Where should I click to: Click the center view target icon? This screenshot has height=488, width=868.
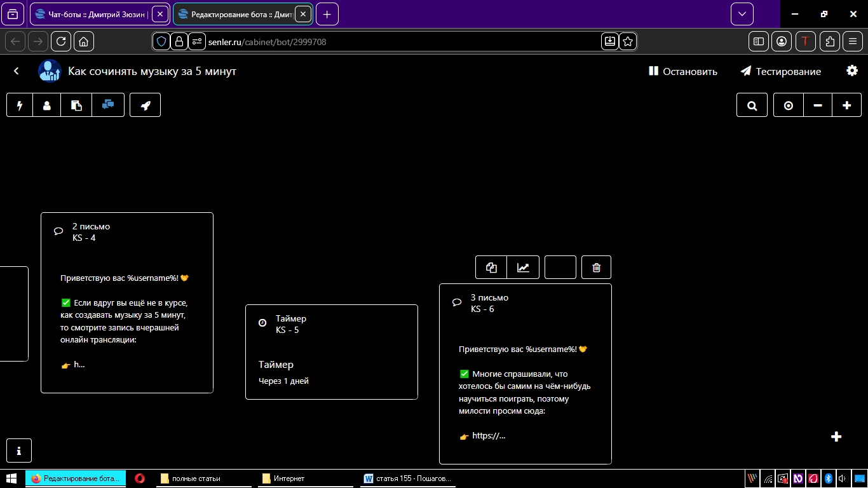[x=789, y=106]
